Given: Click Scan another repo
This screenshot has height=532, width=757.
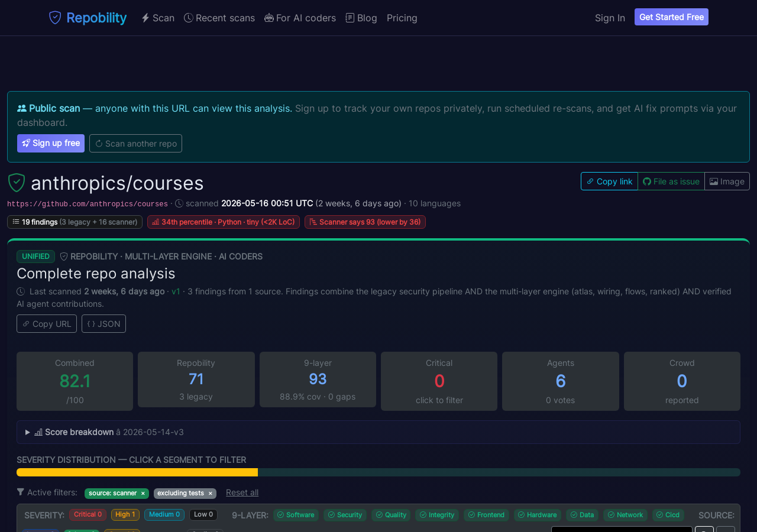Looking at the screenshot, I should pyautogui.click(x=135, y=143).
